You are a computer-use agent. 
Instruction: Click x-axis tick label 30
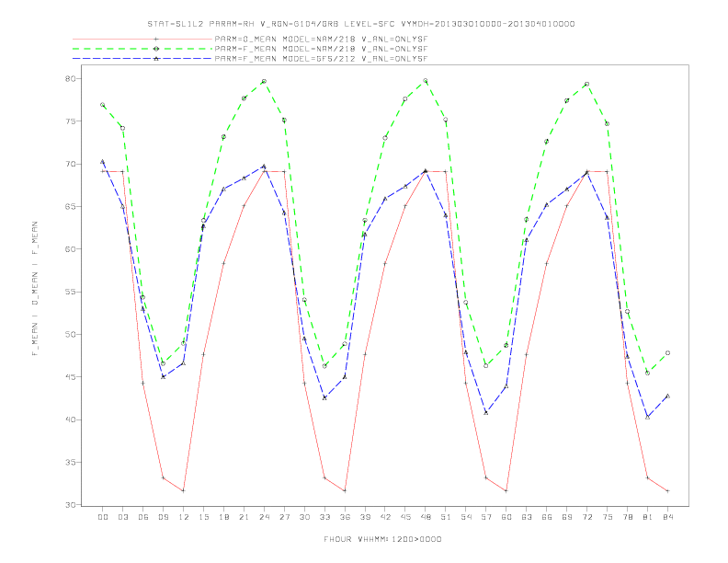point(304,517)
